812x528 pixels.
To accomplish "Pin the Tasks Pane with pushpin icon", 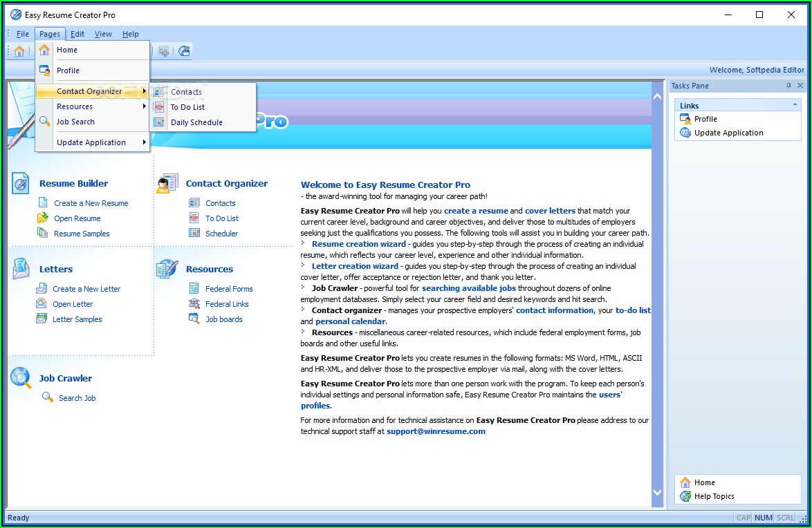I will click(788, 86).
